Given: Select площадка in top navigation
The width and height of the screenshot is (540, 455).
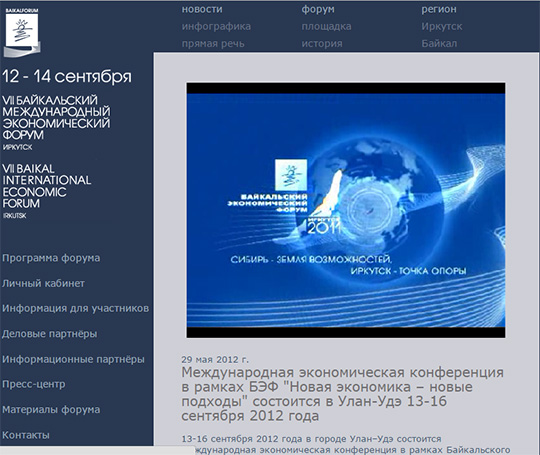Looking at the screenshot, I should coord(326,27).
